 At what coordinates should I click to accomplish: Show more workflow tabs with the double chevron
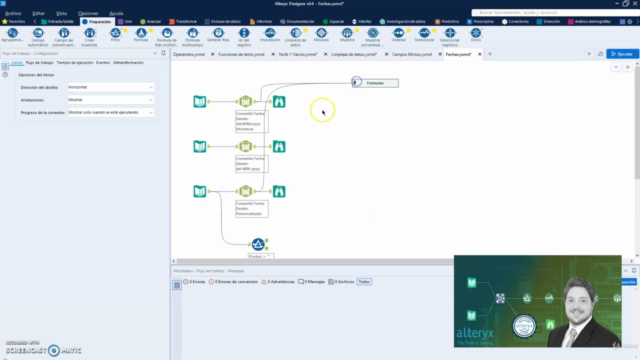pyautogui.click(x=589, y=54)
